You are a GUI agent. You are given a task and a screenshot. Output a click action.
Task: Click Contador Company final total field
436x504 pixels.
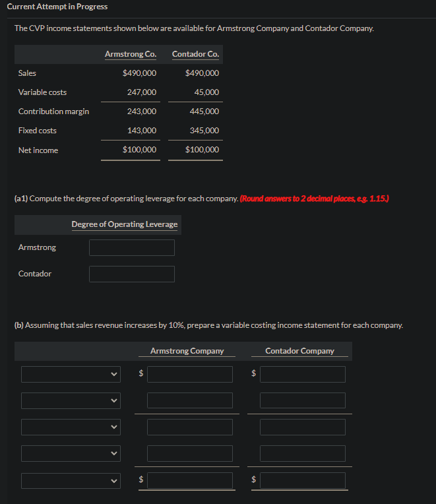[303, 480]
